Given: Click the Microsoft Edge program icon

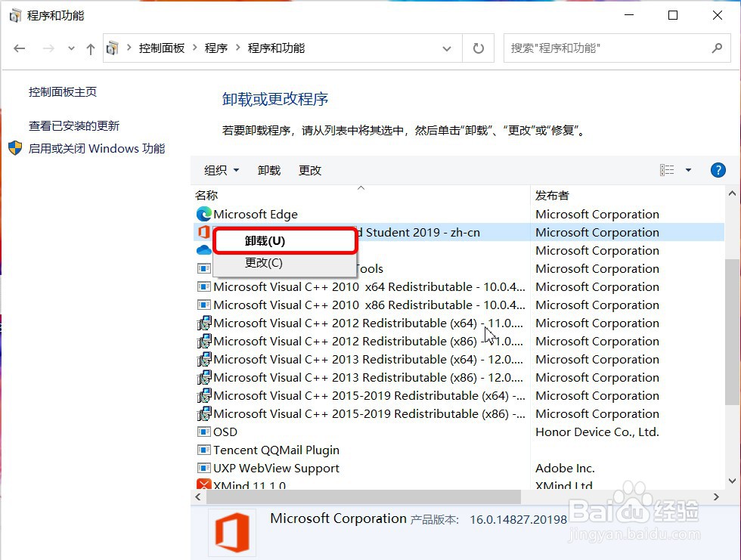Looking at the screenshot, I should click(x=203, y=215).
